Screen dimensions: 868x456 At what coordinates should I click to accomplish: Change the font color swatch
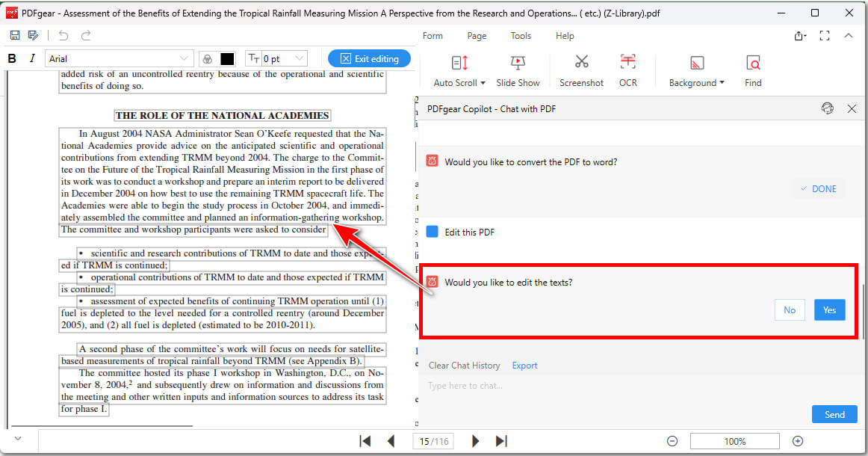(x=226, y=58)
